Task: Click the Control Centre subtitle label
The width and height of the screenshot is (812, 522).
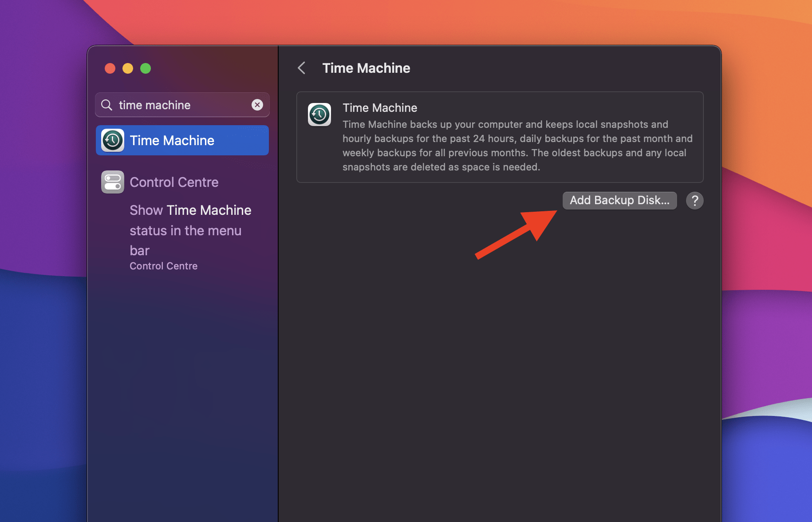Action: 163,265
